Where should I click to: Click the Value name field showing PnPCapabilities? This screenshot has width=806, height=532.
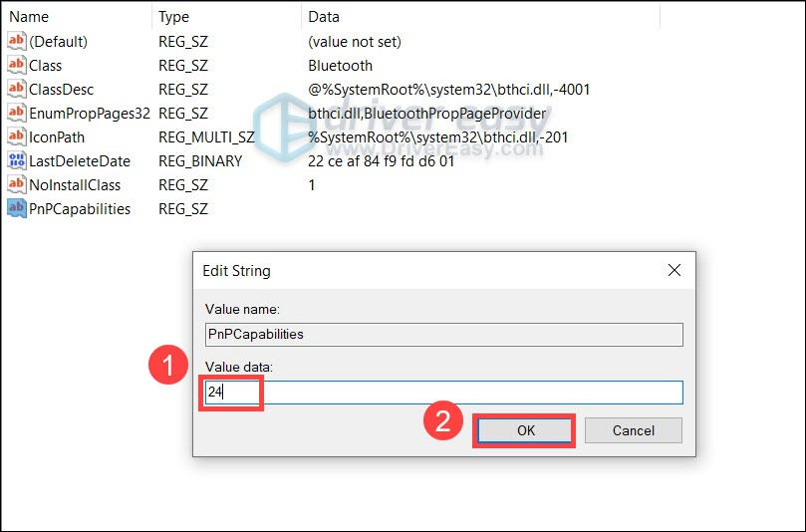[x=443, y=335]
